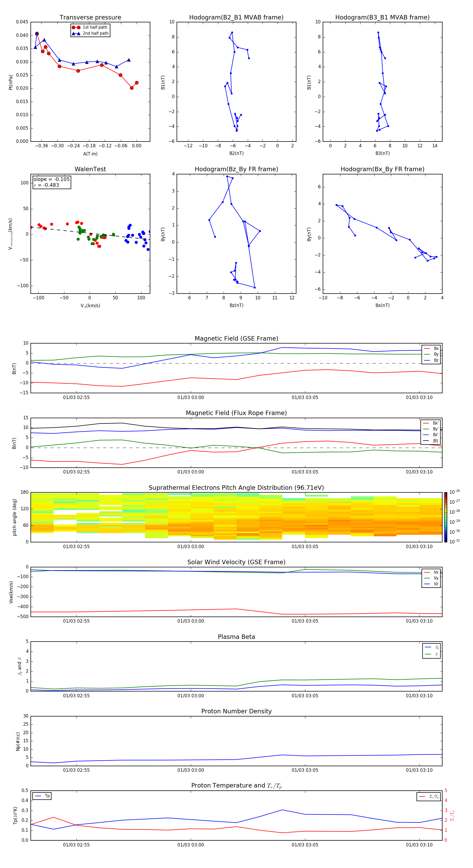Click the "Solar Wind Velocity (GSE Frame)" title
Image resolution: width=473 pixels, height=868 pixels.
[x=236, y=562]
